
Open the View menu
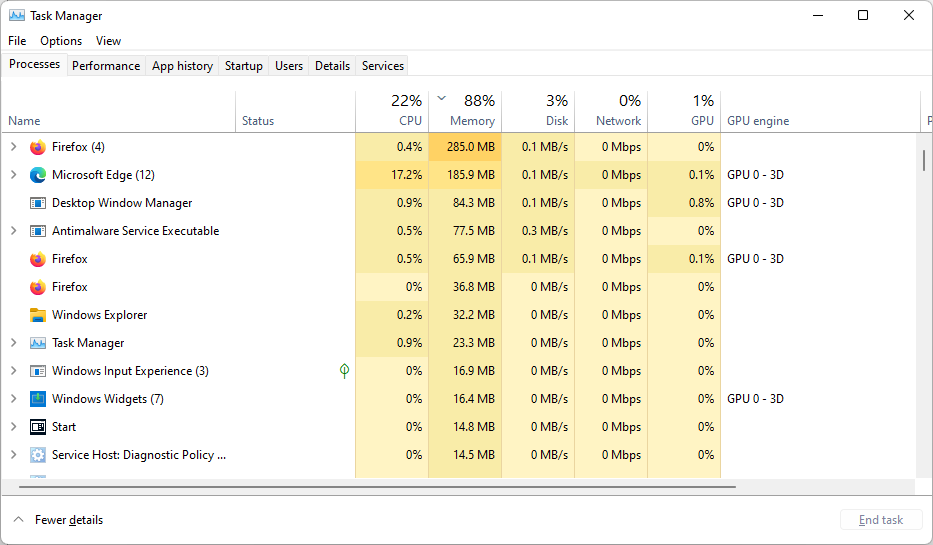click(x=108, y=40)
